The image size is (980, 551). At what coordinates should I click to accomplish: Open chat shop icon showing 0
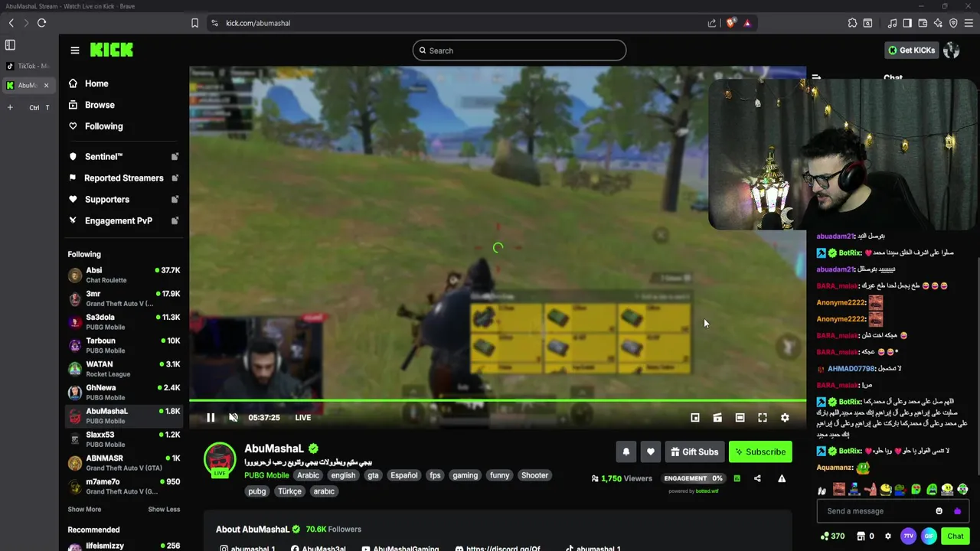coord(866,536)
